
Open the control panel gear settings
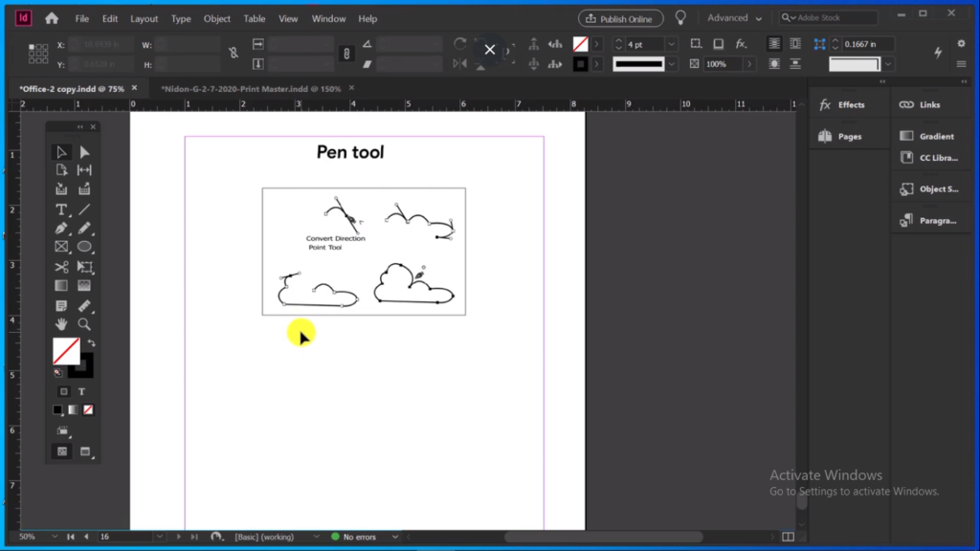tap(961, 44)
